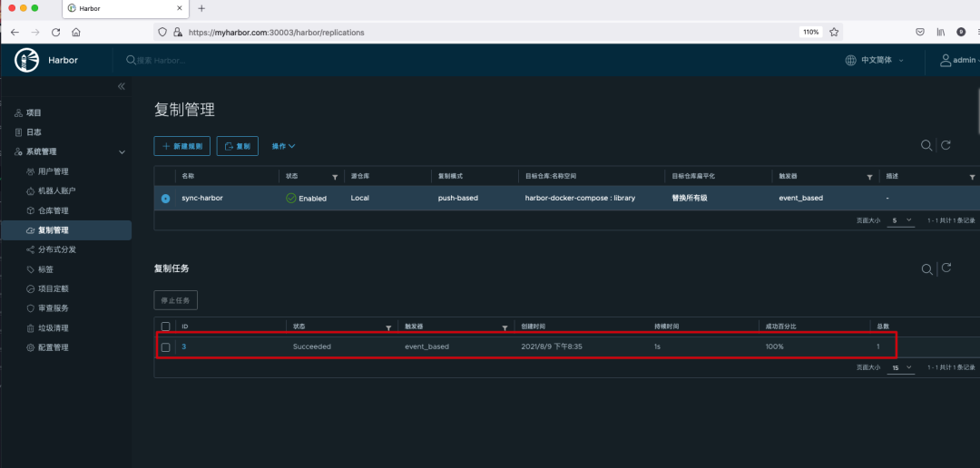The width and height of the screenshot is (980, 468).
Task: Open 垃圾清理 page
Action: point(54,328)
